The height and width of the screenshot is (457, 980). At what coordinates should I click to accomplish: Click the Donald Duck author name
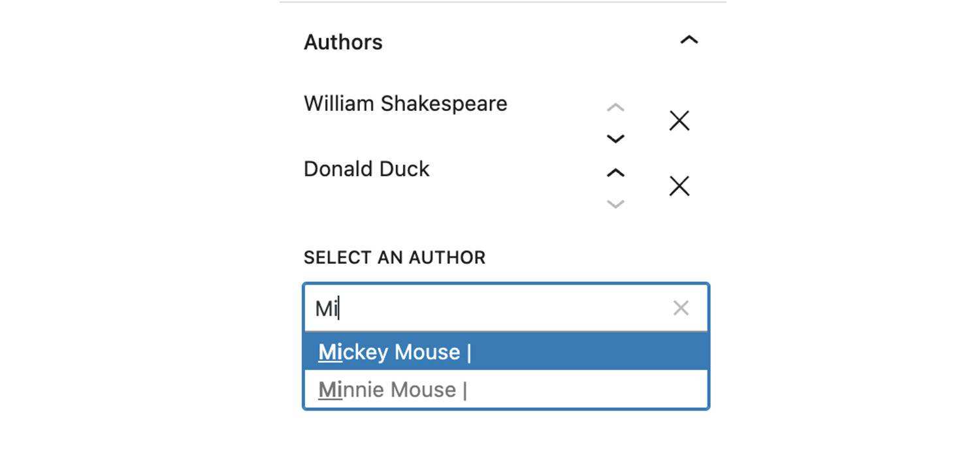(x=367, y=169)
